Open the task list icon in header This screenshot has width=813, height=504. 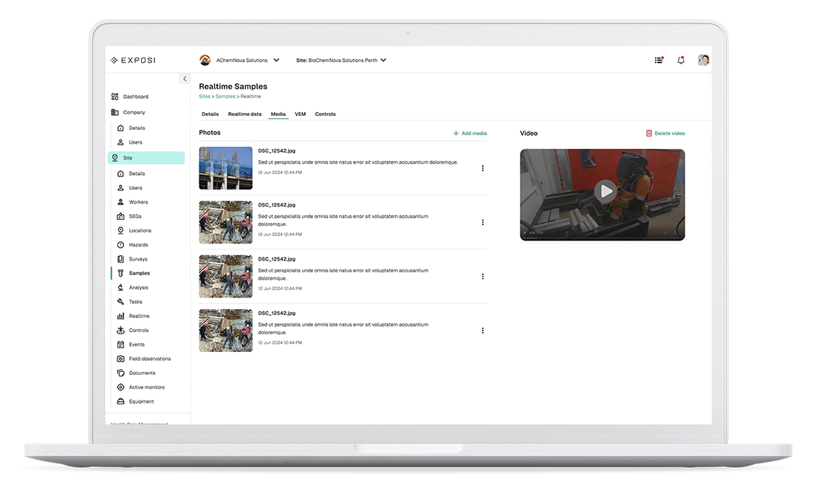pos(659,60)
